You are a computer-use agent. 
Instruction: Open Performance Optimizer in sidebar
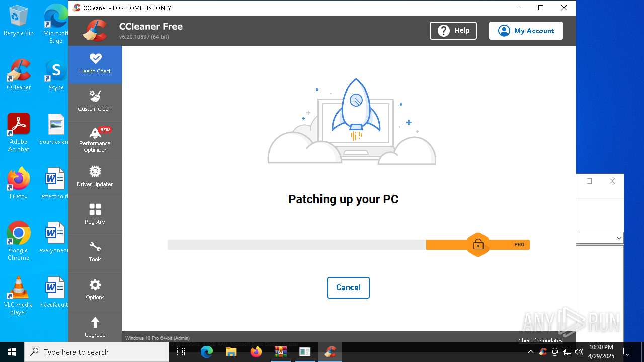click(95, 140)
